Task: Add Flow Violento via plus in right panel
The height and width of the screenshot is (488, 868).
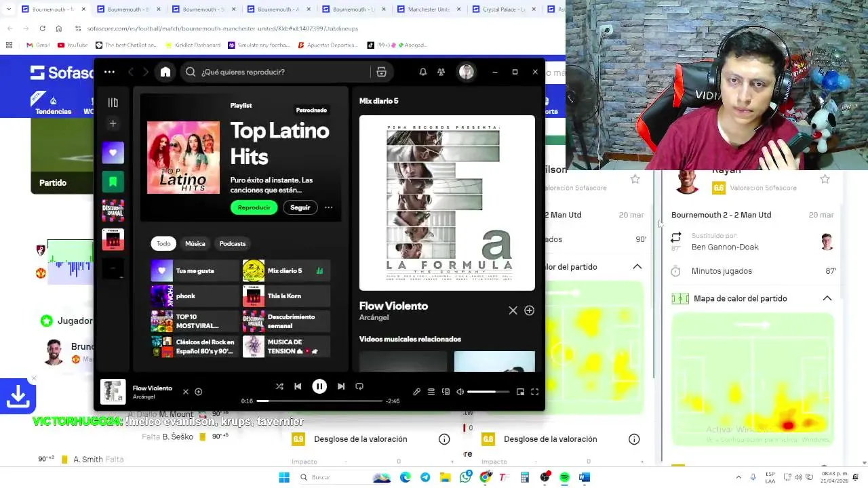Action: tap(530, 310)
